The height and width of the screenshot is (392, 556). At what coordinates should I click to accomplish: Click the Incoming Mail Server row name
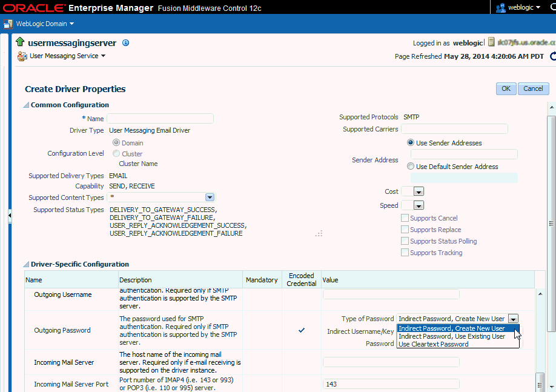(64, 362)
